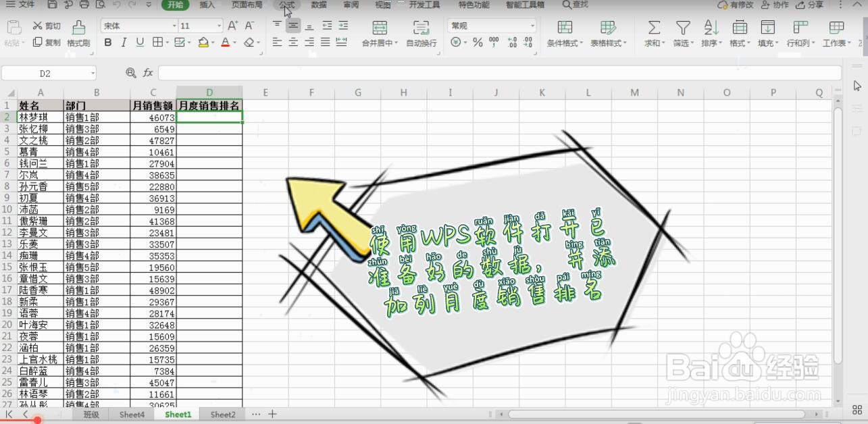Switch to the Insert (插入) tab
Image resolution: width=868 pixels, height=424 pixels.
pyautogui.click(x=207, y=5)
